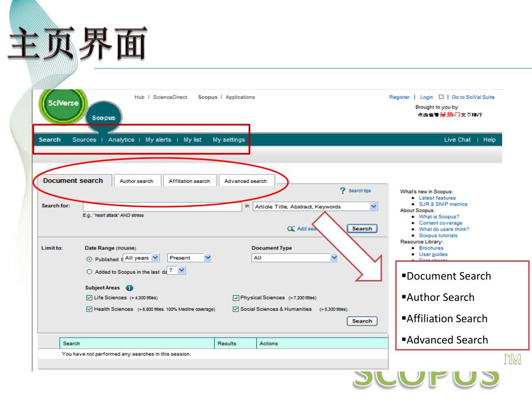The image size is (532, 399).
Task: Open the Latest features link
Action: click(x=437, y=198)
